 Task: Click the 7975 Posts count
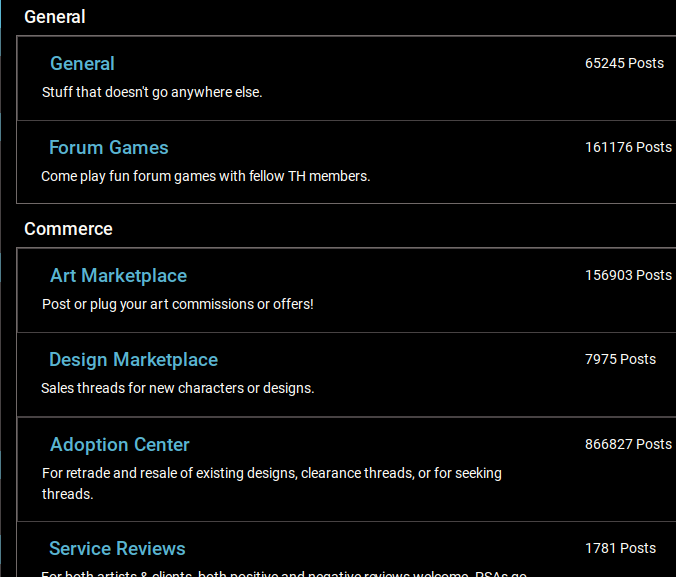620,359
